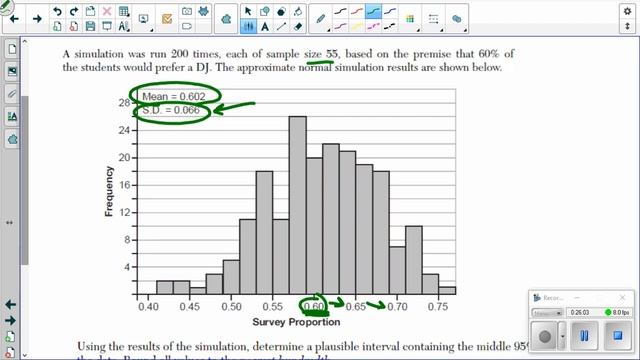640x360 pixels.
Task: Pause the recording in Recorder
Action: pos(584,336)
